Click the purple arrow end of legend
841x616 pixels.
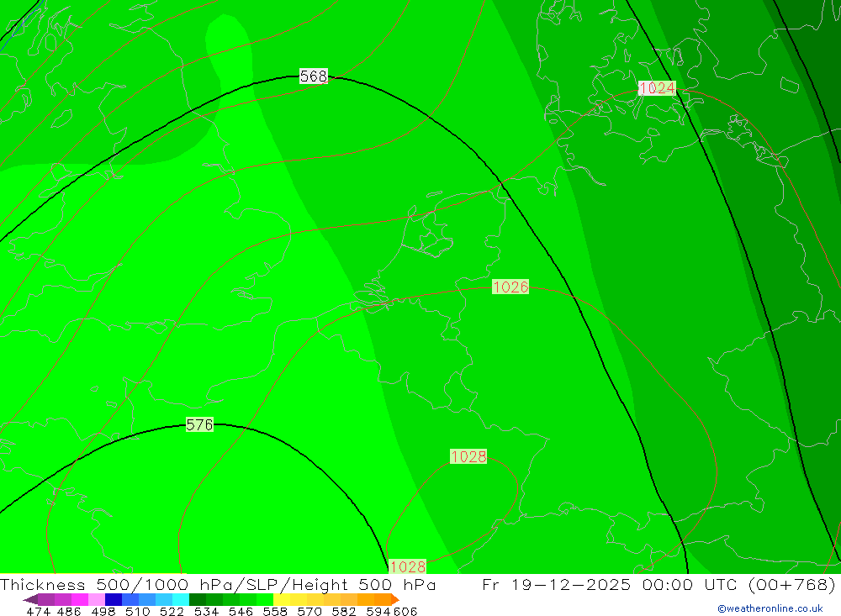[30, 599]
